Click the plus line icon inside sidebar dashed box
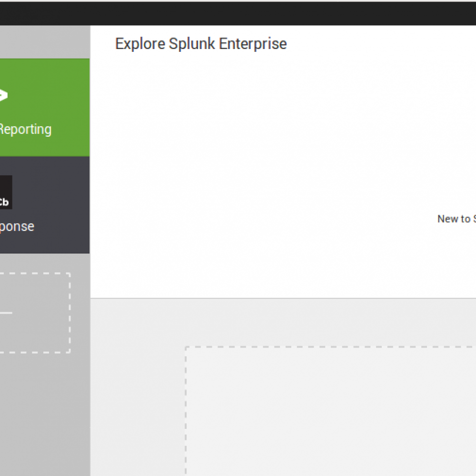476x476 pixels. [6, 313]
